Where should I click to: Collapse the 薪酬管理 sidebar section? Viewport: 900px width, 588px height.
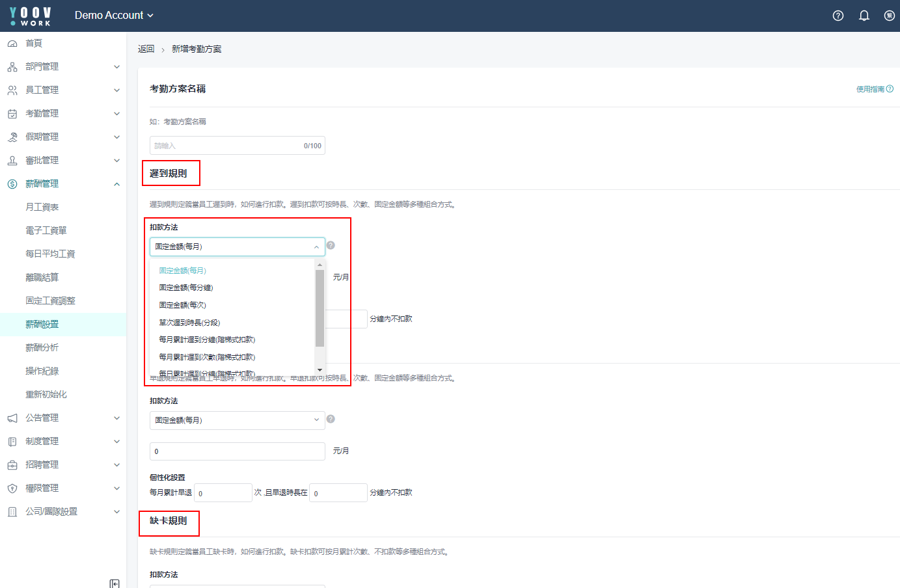click(116, 184)
